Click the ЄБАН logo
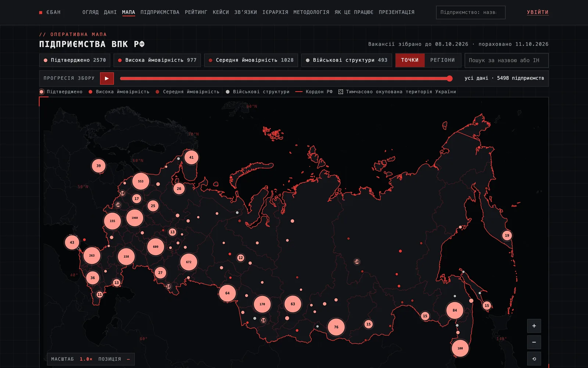 tap(50, 12)
